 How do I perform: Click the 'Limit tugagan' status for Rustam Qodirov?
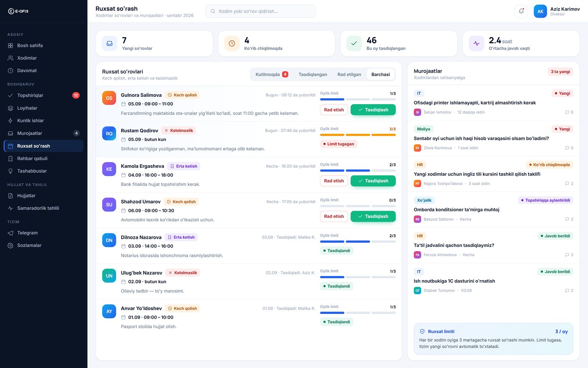click(338, 144)
